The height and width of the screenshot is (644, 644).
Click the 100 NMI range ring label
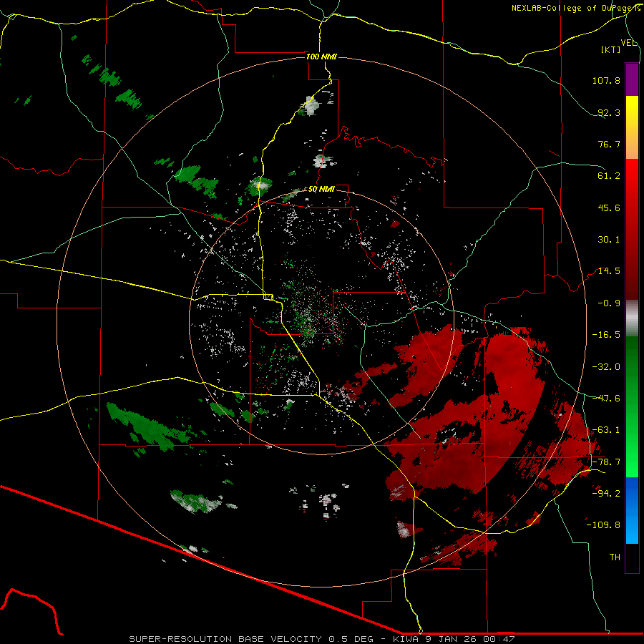(321, 57)
